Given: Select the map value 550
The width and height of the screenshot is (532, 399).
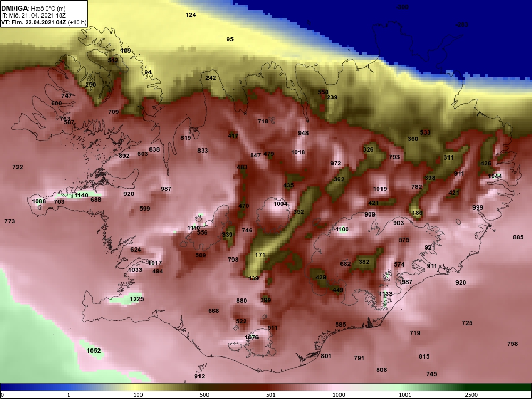Looking at the screenshot, I should [x=323, y=92].
